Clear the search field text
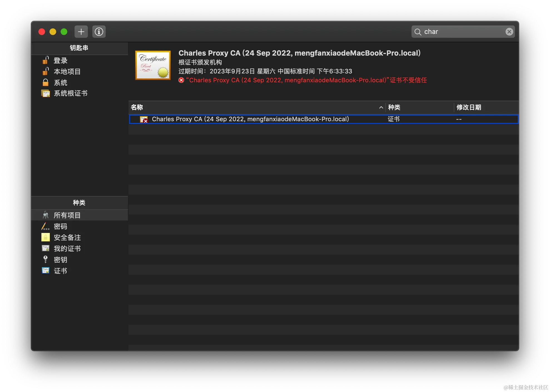 point(509,32)
